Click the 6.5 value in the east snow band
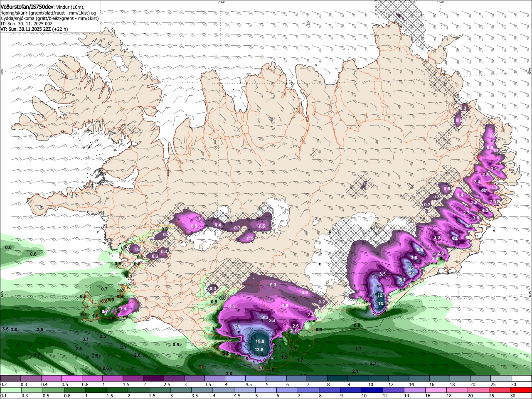This screenshot has width=532, height=399. (455, 239)
